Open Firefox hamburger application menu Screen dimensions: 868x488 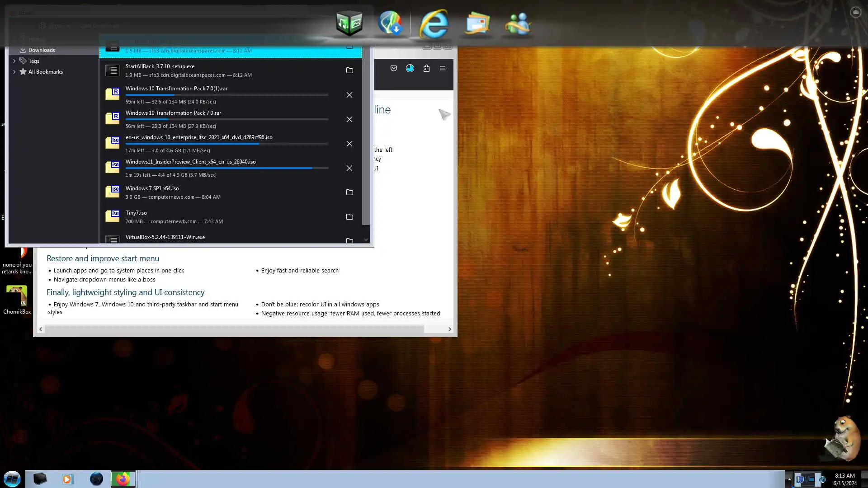[x=442, y=68]
